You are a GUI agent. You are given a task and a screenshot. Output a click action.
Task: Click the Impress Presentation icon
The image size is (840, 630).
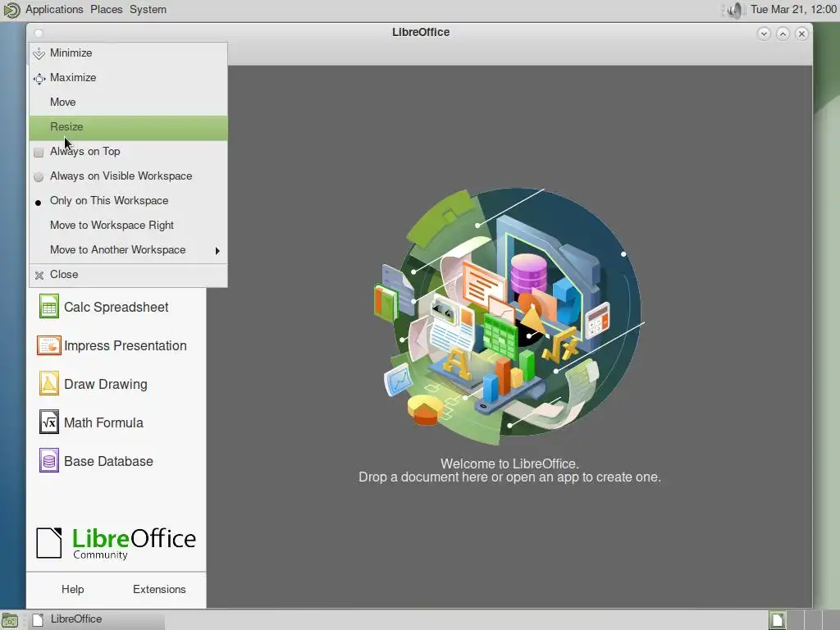(48, 345)
